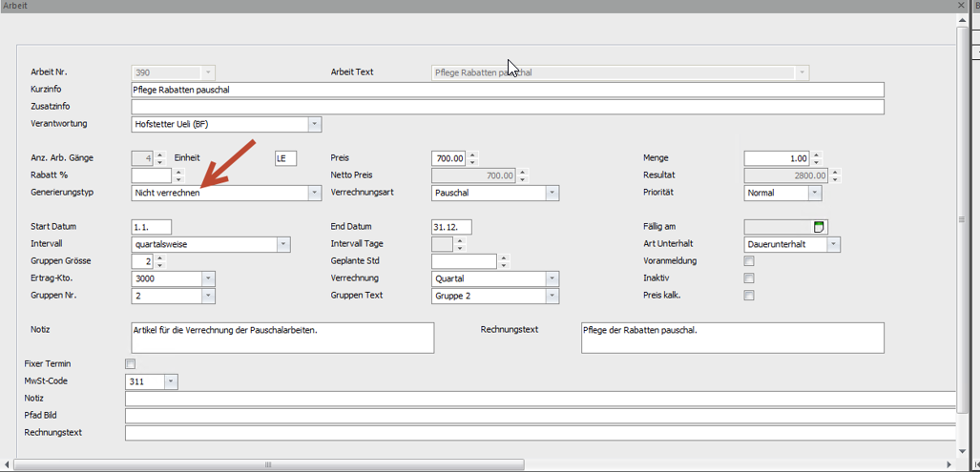Enable the Inaktiv checkbox

(749, 278)
